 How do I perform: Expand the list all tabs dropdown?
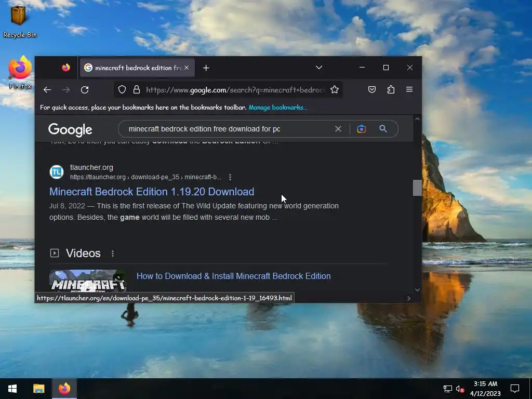point(318,68)
